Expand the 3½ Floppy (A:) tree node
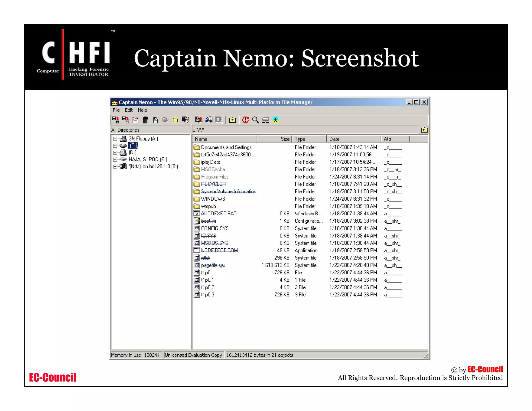Image resolution: width=532 pixels, height=411 pixels. click(x=115, y=139)
